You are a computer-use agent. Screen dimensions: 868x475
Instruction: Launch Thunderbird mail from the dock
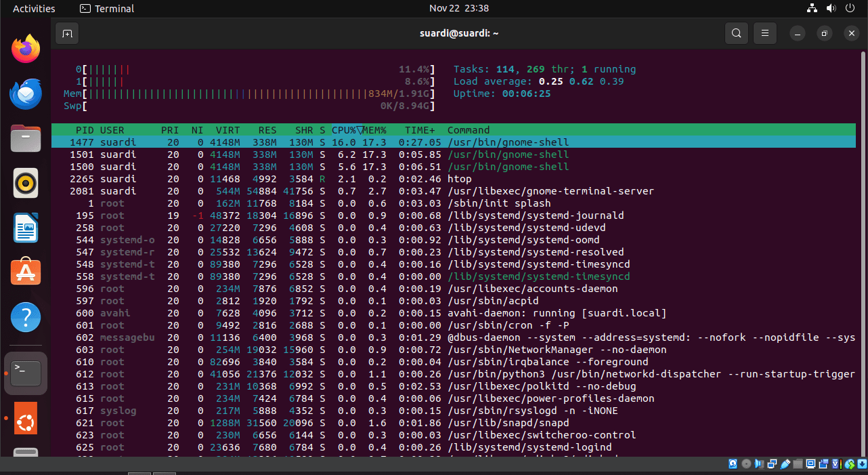tap(26, 94)
